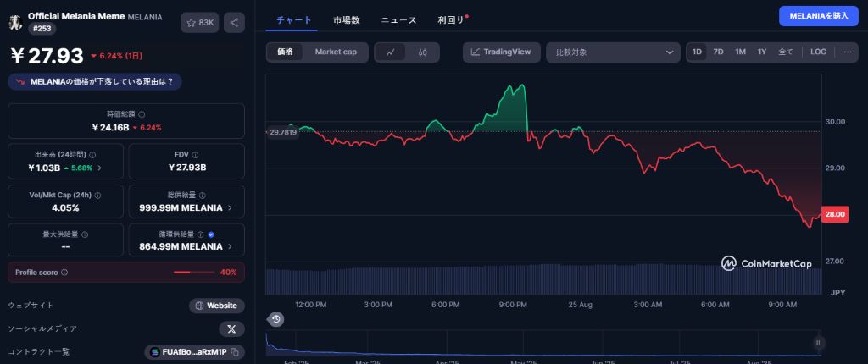This screenshot has height=364, width=868.
Task: Click the Official Melania Meme coin logo
Action: (x=15, y=23)
